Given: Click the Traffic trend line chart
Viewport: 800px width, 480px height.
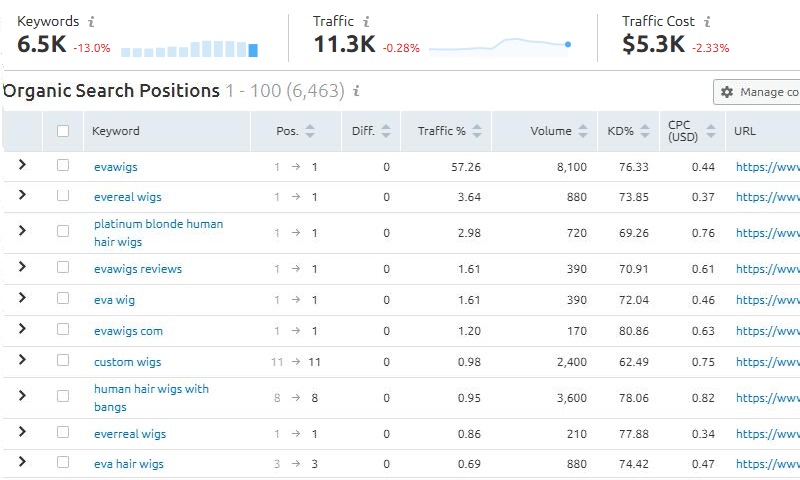Looking at the screenshot, I should pos(500,46).
